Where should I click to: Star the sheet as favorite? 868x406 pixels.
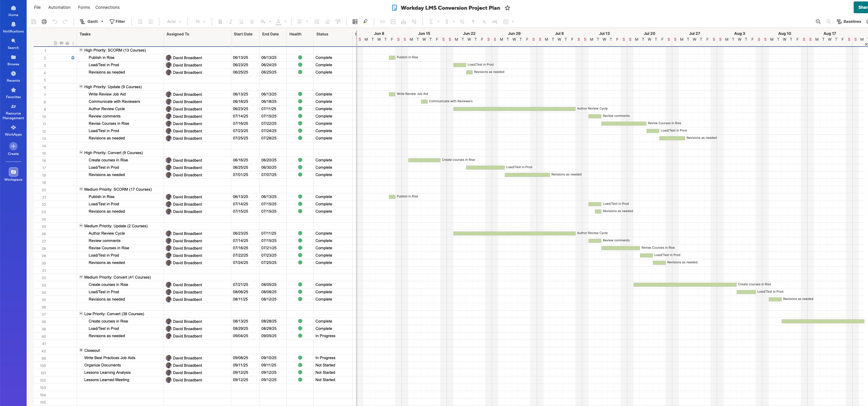[x=507, y=8]
